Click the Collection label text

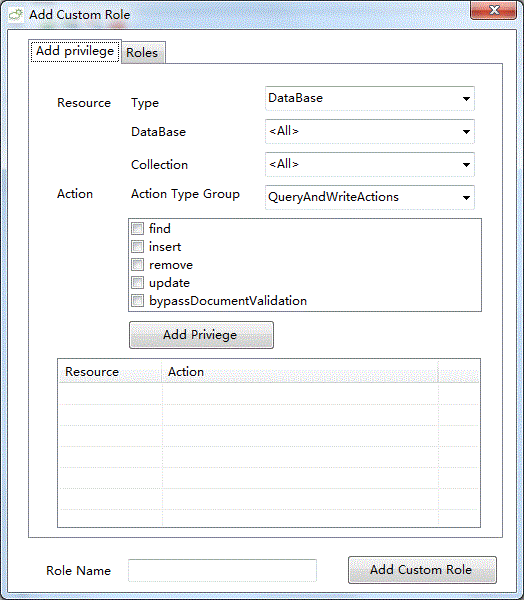pos(159,165)
